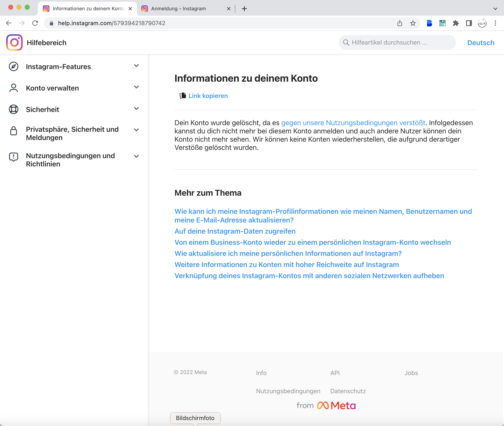Open the Sicherheit sidebar item
This screenshot has width=504, height=426.
74,109
